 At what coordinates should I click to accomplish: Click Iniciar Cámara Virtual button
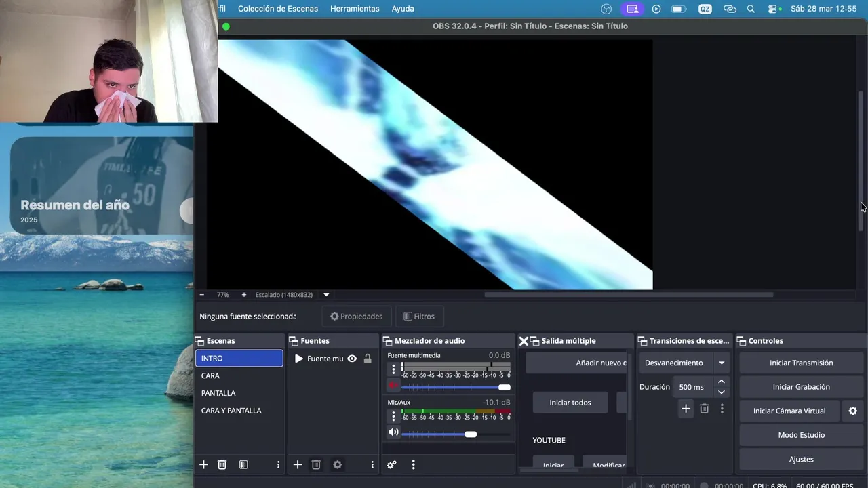pyautogui.click(x=789, y=411)
